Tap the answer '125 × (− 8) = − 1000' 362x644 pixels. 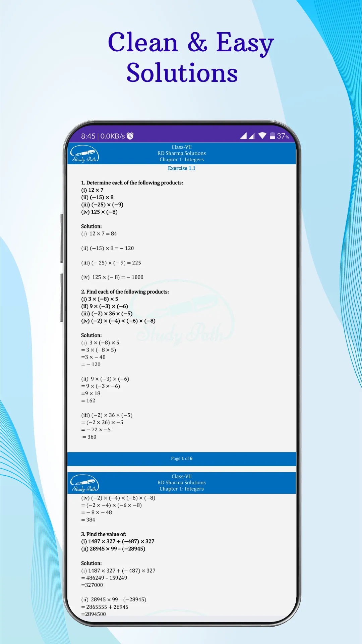tap(118, 277)
